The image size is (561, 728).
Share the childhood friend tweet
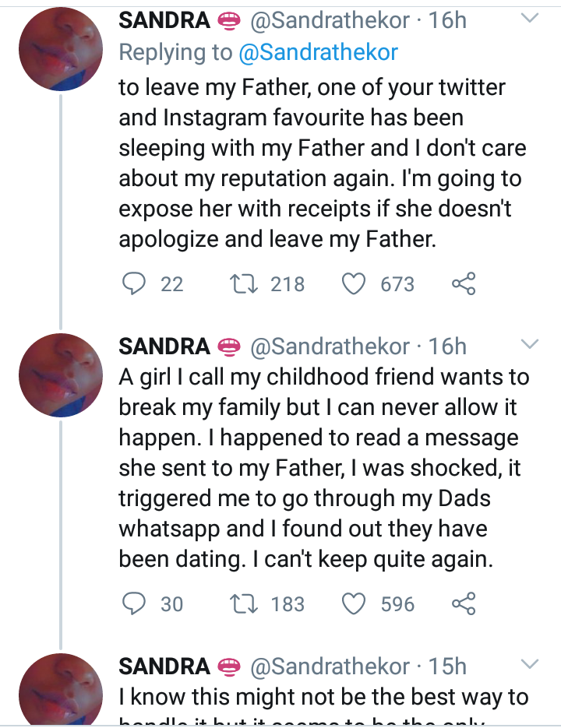464,603
